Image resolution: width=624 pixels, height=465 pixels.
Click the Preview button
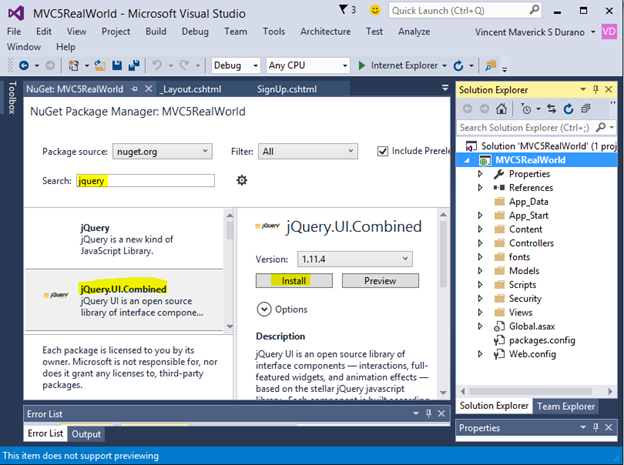(380, 281)
